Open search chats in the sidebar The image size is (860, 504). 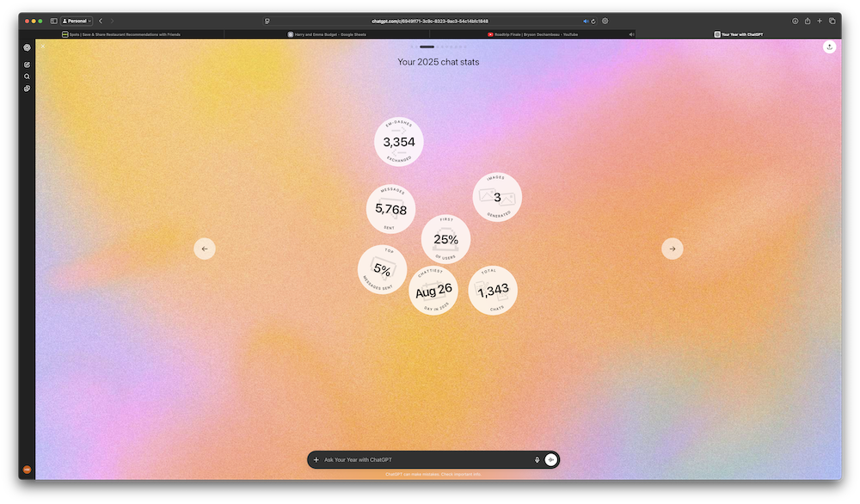(28, 77)
